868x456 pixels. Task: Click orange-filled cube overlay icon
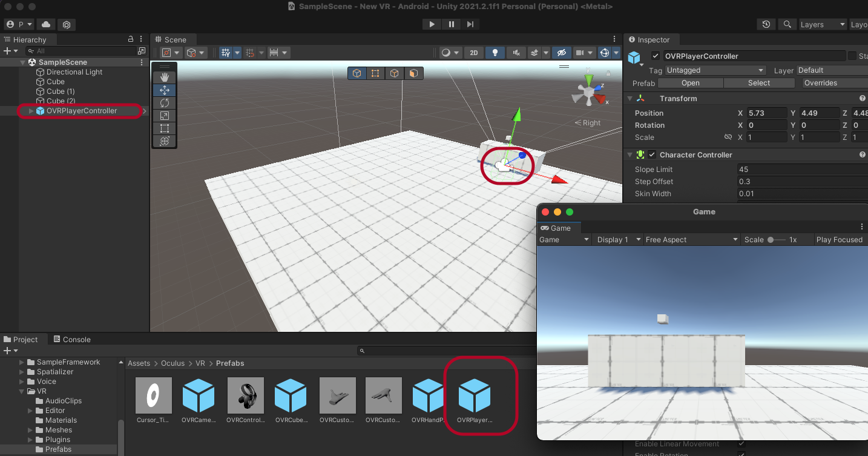coord(413,73)
